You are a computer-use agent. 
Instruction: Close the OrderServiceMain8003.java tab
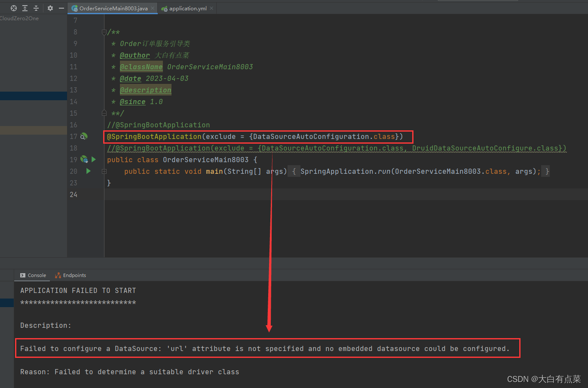tap(153, 8)
